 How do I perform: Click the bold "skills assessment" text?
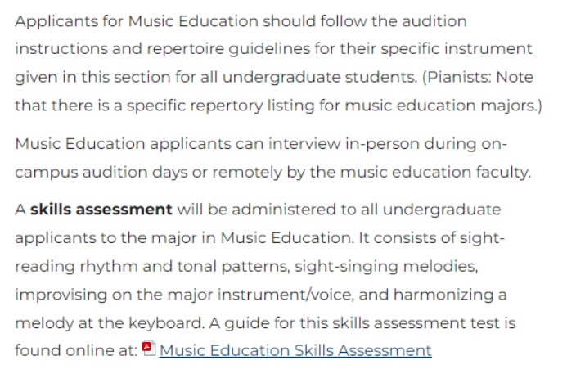[x=101, y=209]
